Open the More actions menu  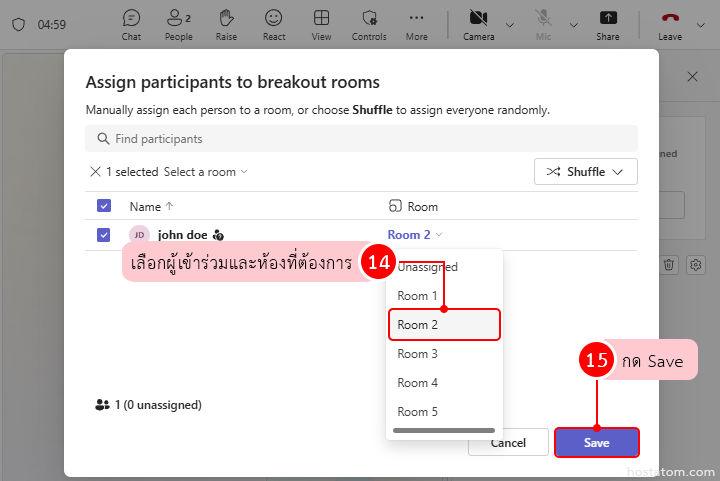(x=417, y=23)
